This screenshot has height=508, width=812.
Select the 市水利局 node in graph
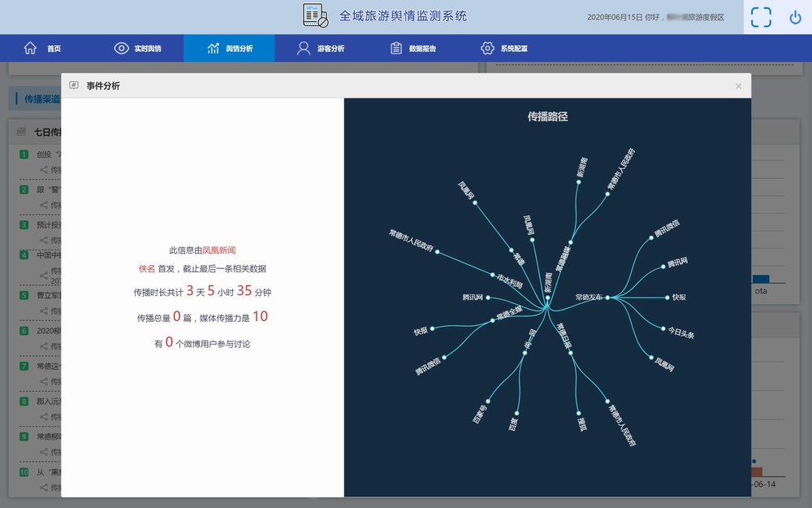(x=492, y=274)
